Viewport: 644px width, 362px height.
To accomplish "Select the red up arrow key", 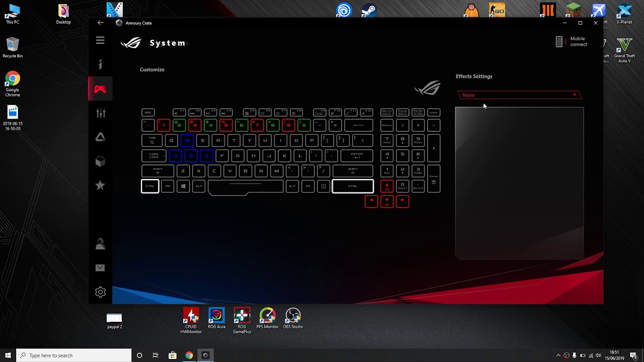I will [x=387, y=187].
